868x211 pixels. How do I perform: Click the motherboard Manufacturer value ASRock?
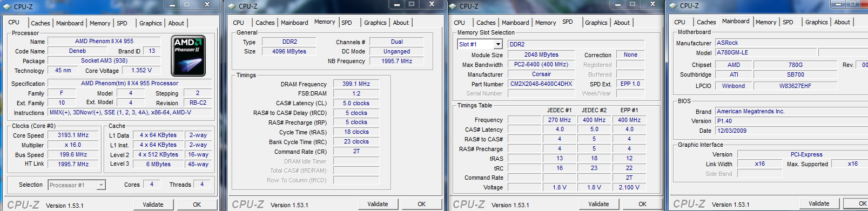791,43
